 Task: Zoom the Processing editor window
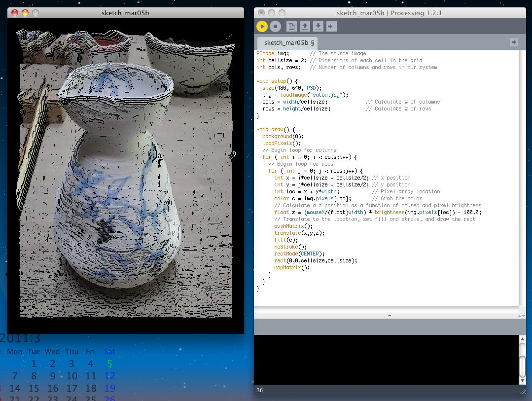tap(282, 13)
